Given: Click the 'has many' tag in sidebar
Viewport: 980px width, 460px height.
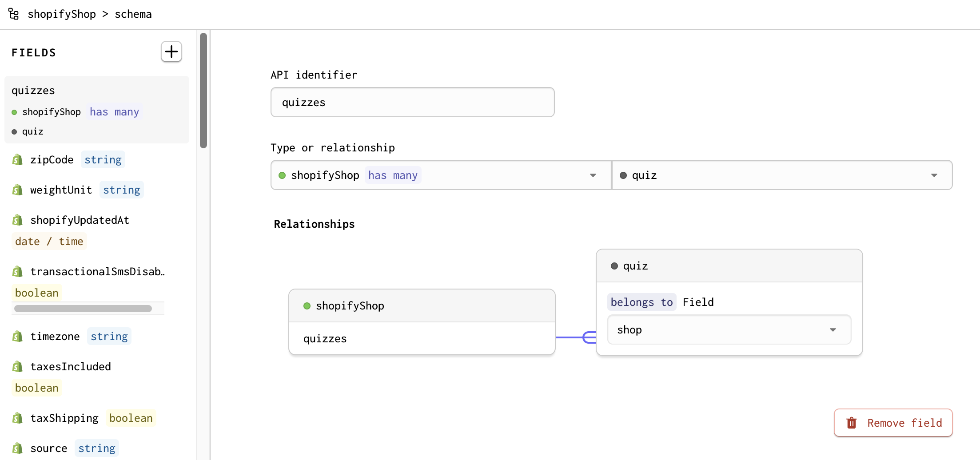Looking at the screenshot, I should coord(114,112).
